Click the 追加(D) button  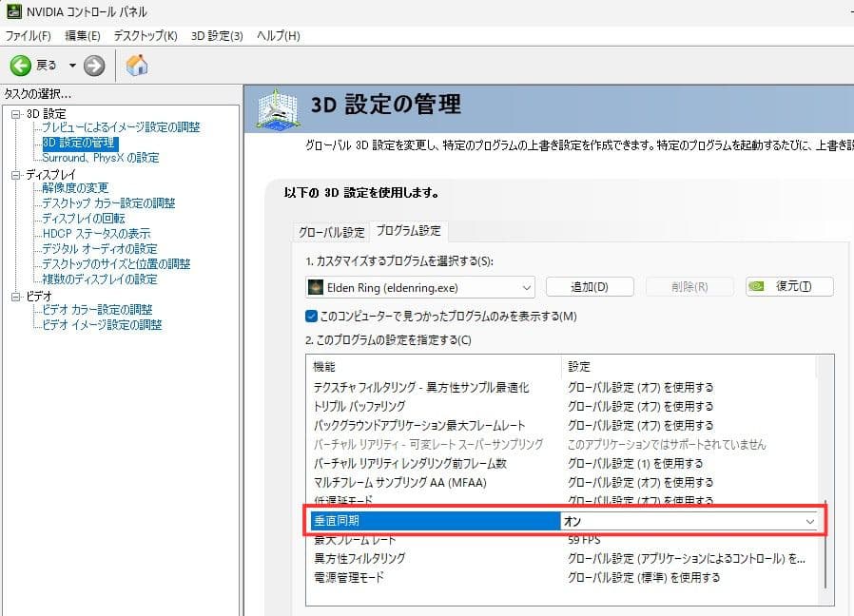click(x=590, y=286)
